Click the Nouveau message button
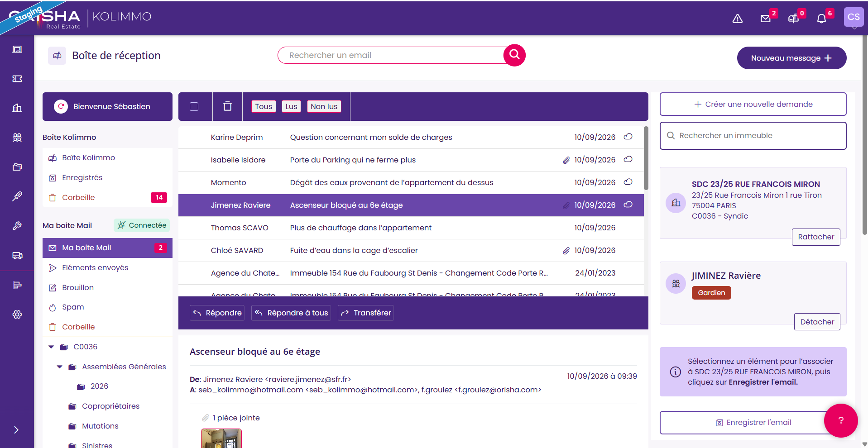Viewport: 868px width, 448px height. point(791,58)
